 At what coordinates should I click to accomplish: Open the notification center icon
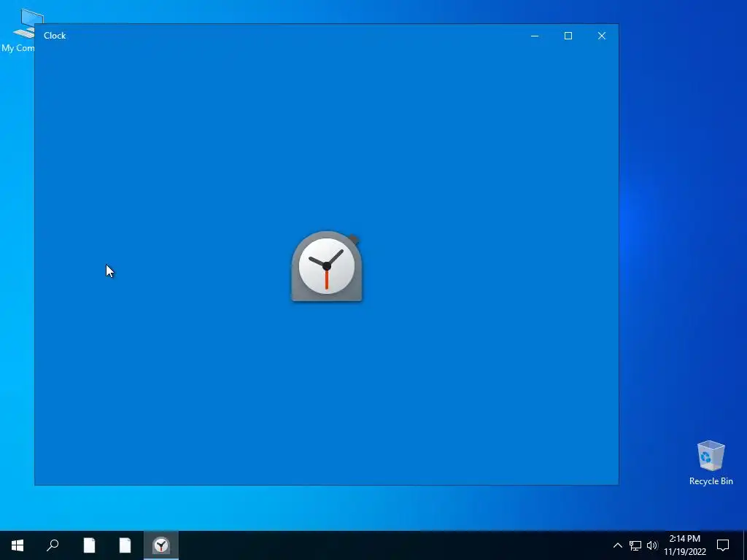pyautogui.click(x=723, y=545)
